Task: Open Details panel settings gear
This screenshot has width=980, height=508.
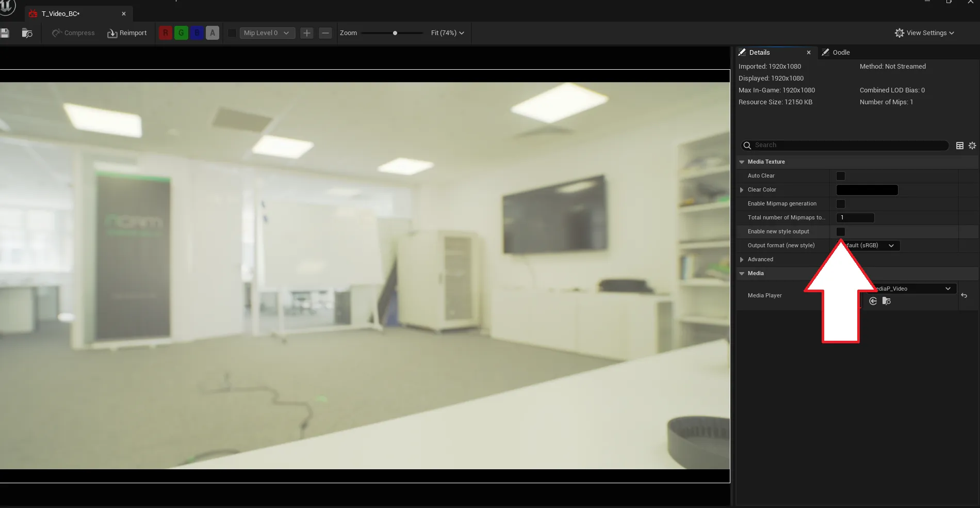Action: point(972,146)
